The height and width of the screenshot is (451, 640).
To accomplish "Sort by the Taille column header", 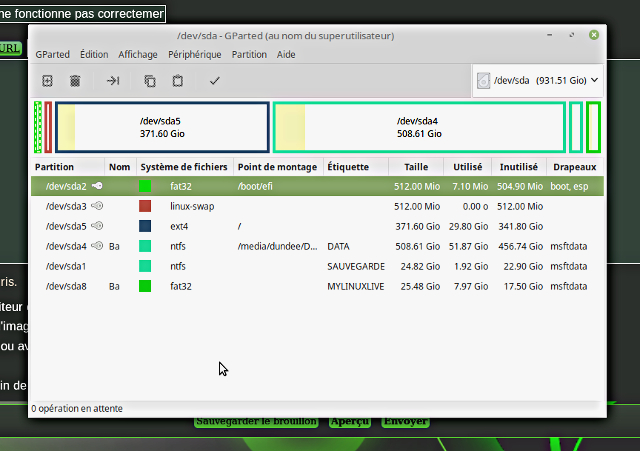I will tap(416, 167).
